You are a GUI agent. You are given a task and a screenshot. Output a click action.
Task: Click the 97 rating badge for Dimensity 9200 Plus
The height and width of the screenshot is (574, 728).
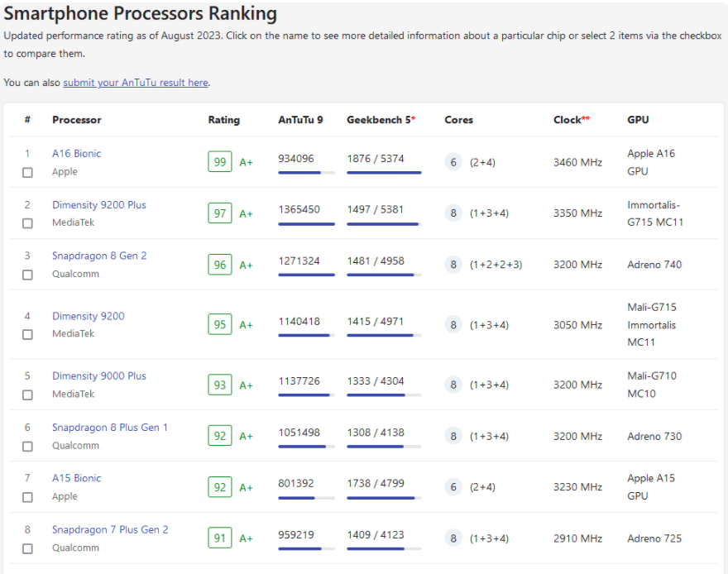[x=219, y=213]
